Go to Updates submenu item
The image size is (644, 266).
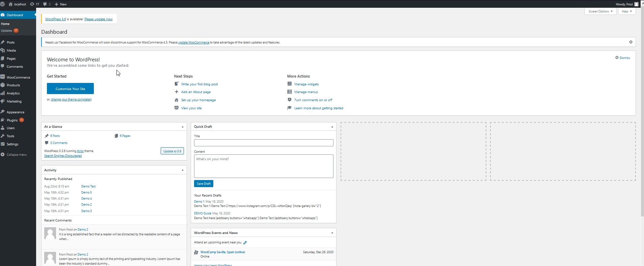7,31
